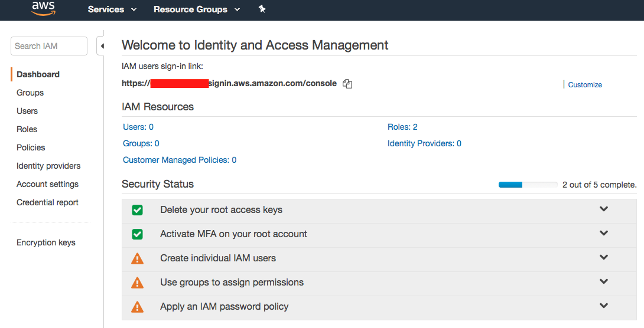Image resolution: width=644 pixels, height=328 pixels.
Task: Expand the Delete your root access keys row
Action: [x=603, y=209]
